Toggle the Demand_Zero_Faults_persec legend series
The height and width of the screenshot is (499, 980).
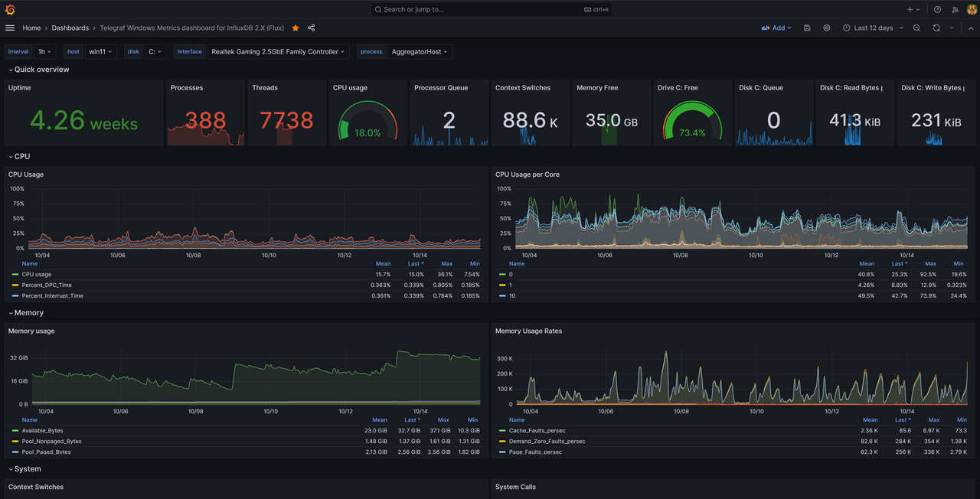tap(547, 441)
